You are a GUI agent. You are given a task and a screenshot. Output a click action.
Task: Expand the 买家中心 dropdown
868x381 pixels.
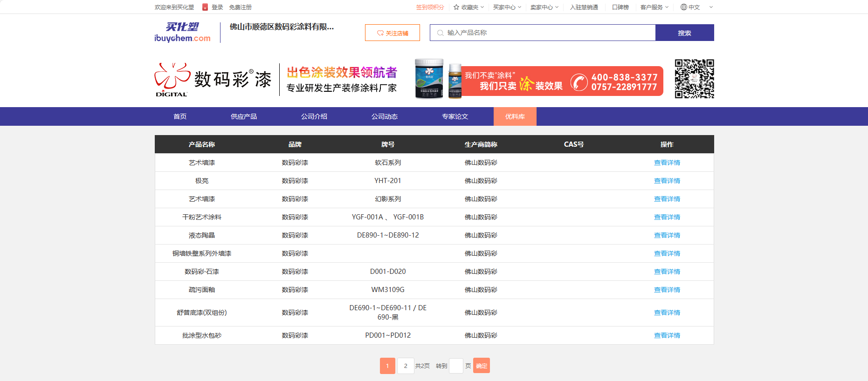coord(507,7)
